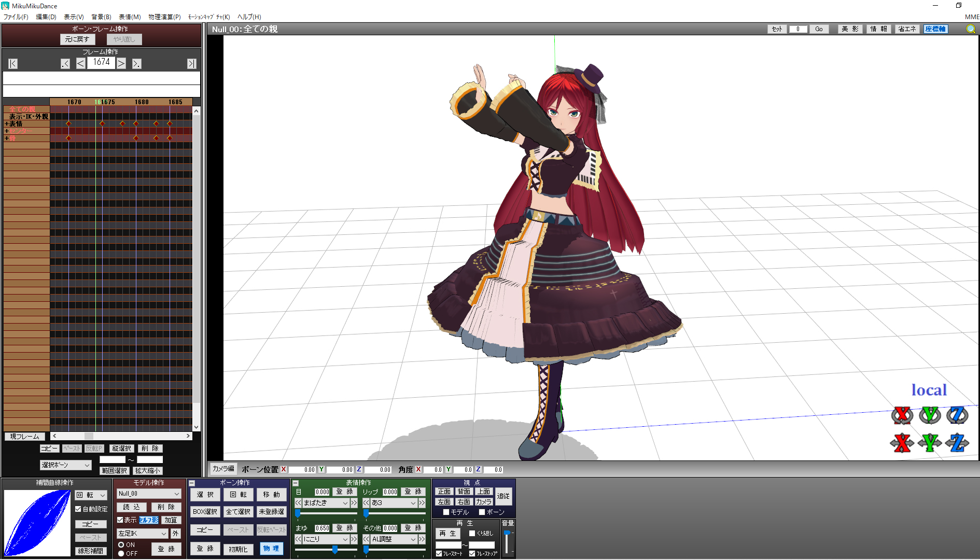The width and height of the screenshot is (980, 560).
Task: Click the 全て選択 select-all bones button
Action: [239, 512]
